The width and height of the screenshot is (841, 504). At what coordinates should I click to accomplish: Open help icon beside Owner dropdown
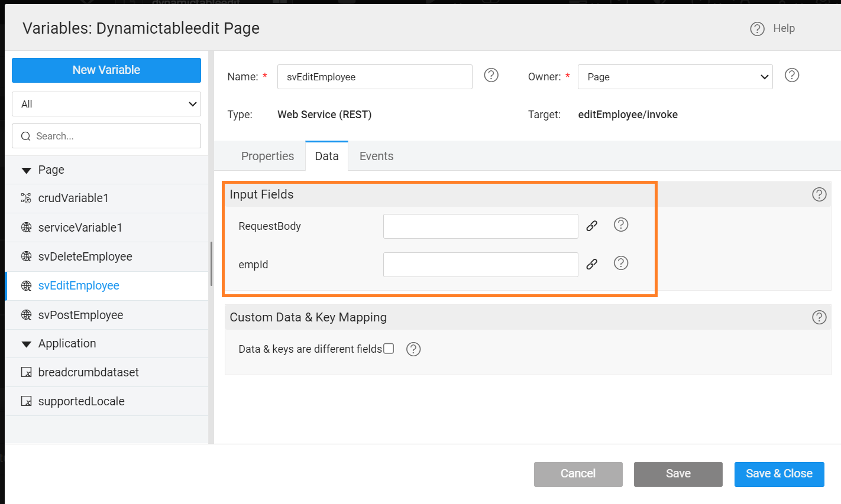791,75
